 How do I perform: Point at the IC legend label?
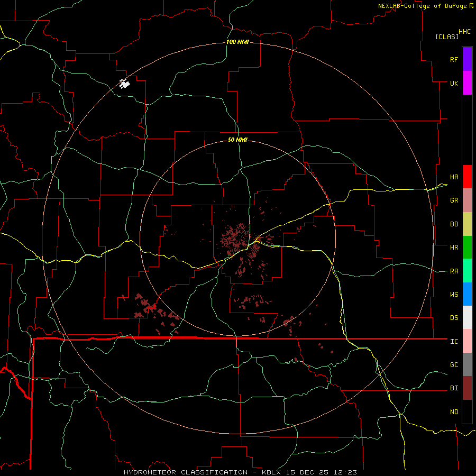click(x=454, y=342)
